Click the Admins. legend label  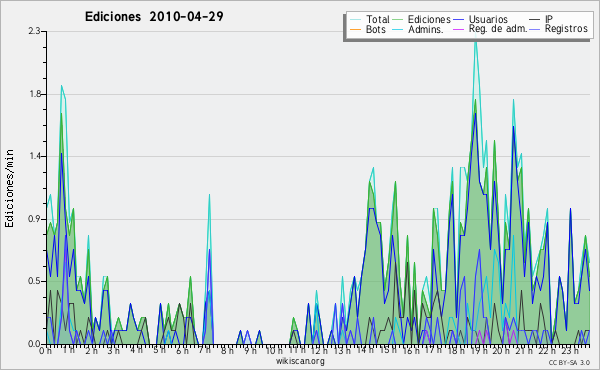click(426, 29)
